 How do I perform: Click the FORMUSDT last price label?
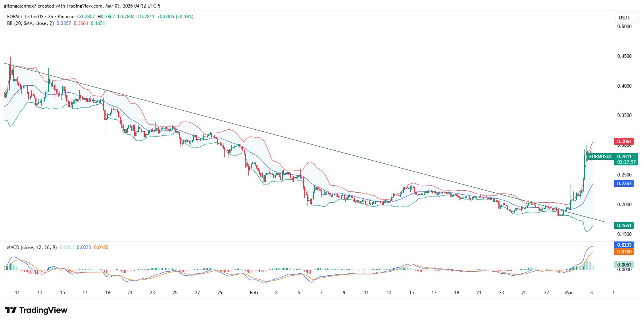(x=600, y=157)
